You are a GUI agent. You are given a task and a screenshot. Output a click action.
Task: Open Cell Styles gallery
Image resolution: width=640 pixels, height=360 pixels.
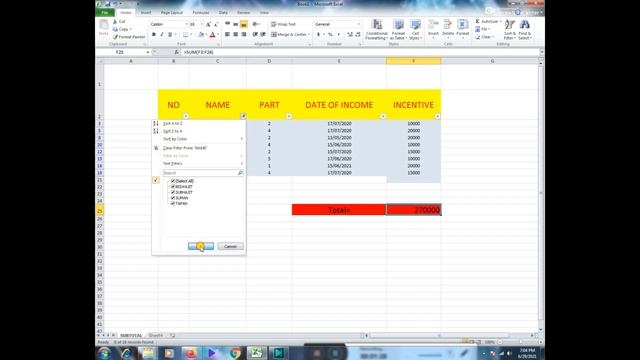click(415, 29)
